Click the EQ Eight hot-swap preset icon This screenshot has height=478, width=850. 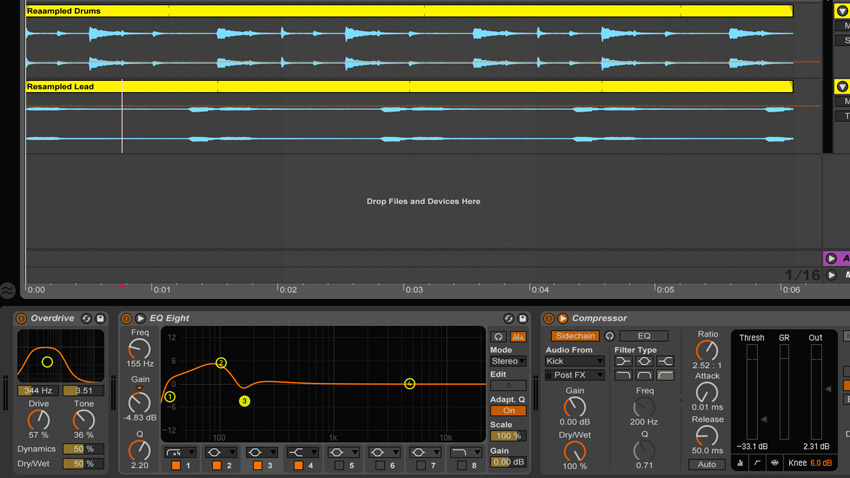click(508, 319)
